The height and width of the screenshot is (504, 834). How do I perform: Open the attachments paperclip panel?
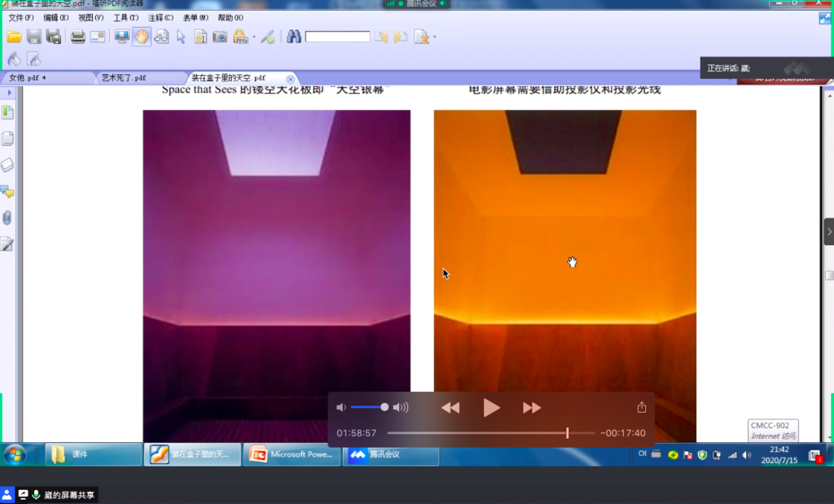(7, 217)
